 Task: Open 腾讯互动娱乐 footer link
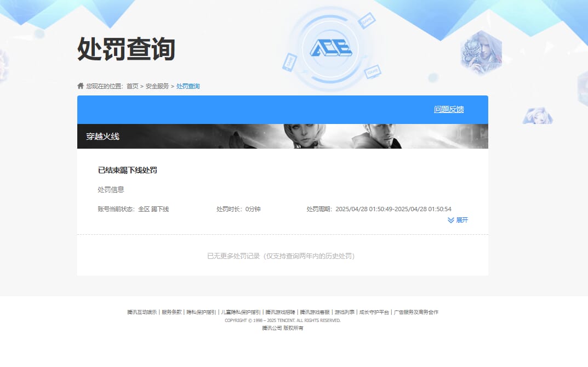[142, 312]
